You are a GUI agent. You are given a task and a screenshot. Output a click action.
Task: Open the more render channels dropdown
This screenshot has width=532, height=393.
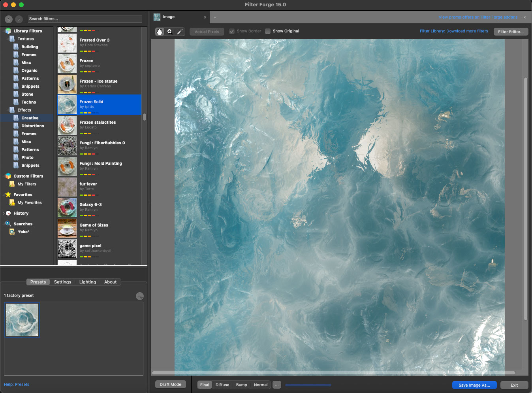click(x=277, y=385)
